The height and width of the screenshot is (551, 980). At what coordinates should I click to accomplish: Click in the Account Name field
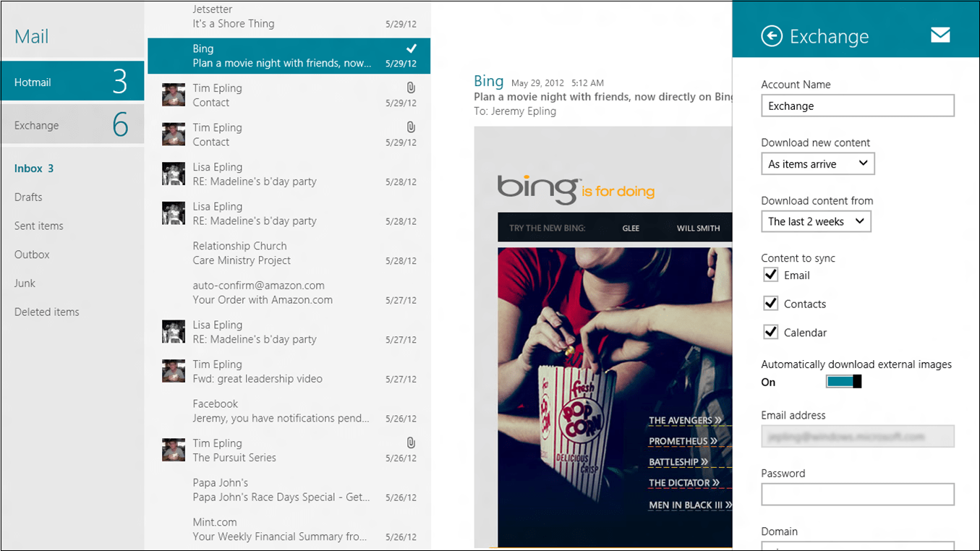(858, 106)
